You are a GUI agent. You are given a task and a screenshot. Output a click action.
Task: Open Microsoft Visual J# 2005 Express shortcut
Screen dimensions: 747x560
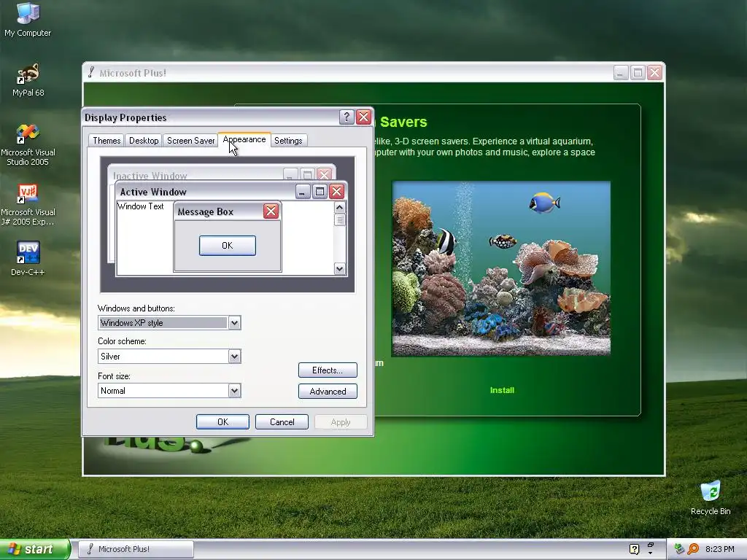click(x=28, y=204)
